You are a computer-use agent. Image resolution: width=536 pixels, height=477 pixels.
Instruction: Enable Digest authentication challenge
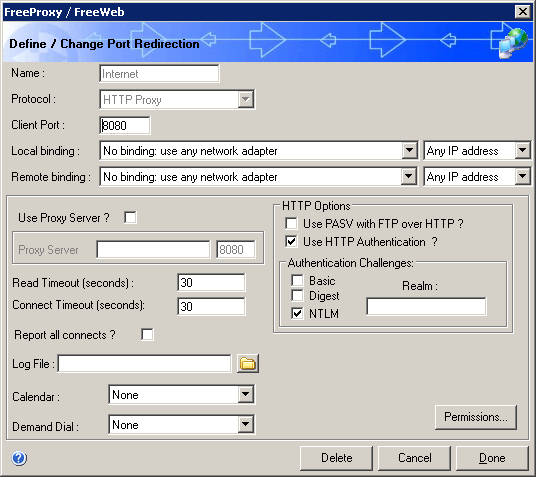click(297, 295)
